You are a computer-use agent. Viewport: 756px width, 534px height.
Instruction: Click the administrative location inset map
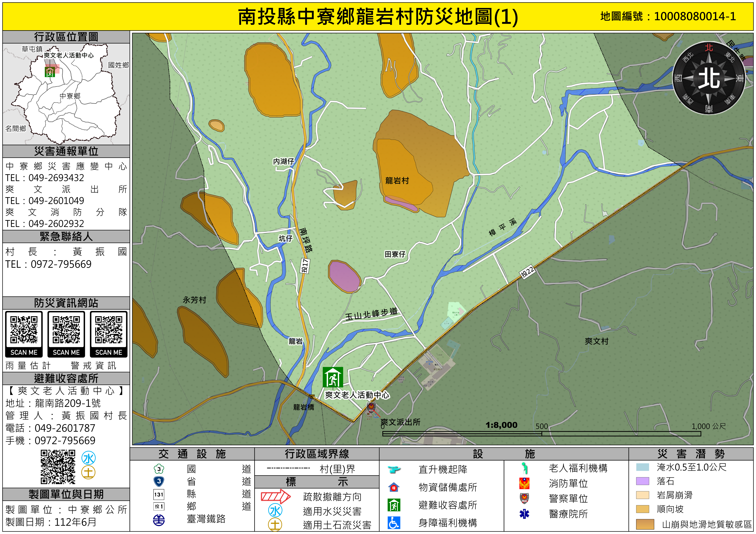point(66,94)
